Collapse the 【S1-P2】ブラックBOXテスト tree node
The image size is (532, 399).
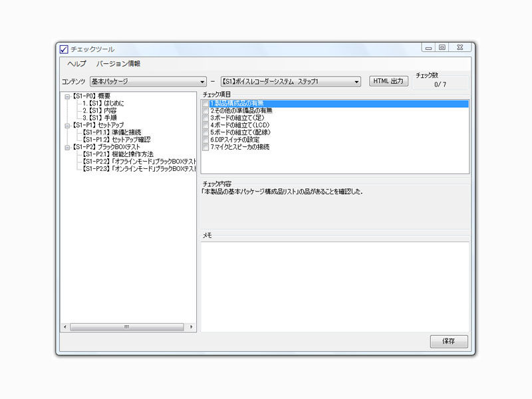tap(68, 148)
